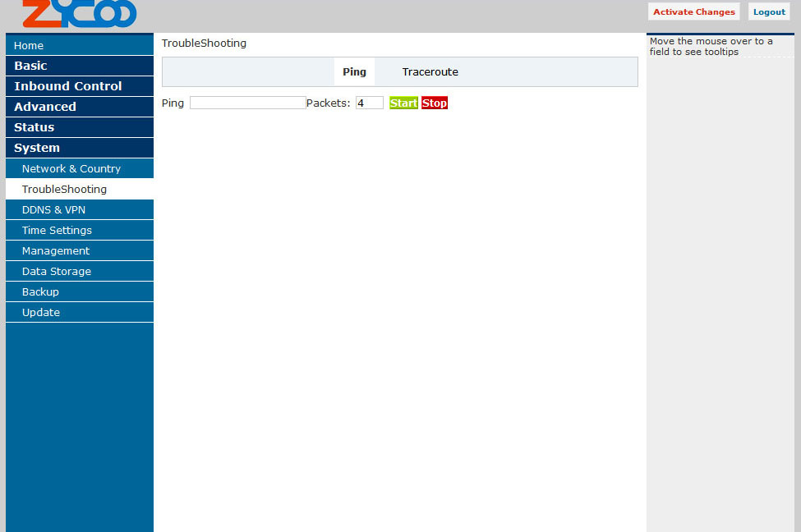Click the Ping address input field

point(247,103)
